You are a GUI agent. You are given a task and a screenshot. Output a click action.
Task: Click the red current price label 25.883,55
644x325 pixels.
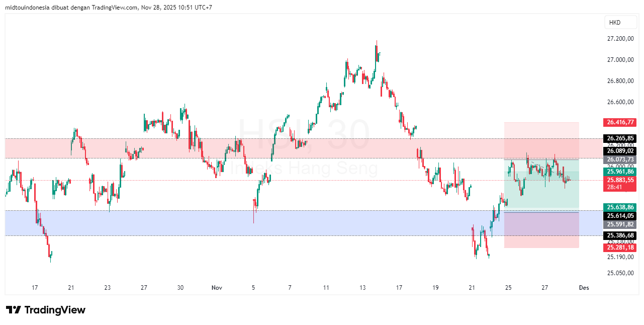pos(619,179)
